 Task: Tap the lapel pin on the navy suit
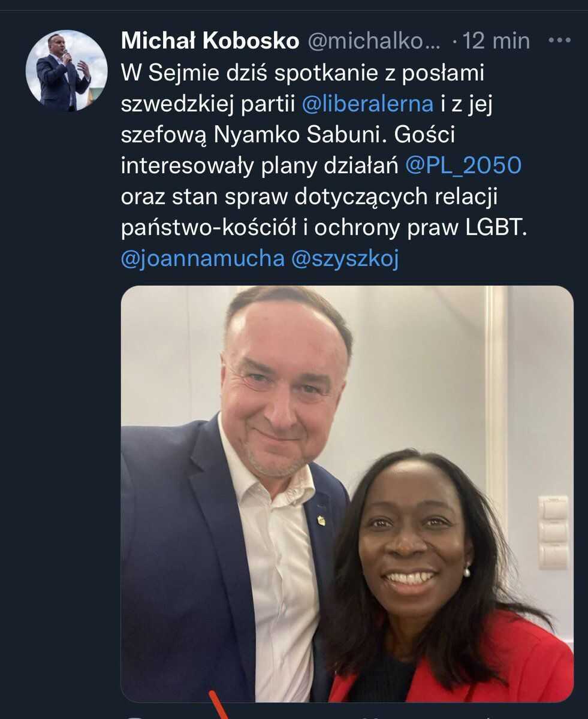click(321, 520)
